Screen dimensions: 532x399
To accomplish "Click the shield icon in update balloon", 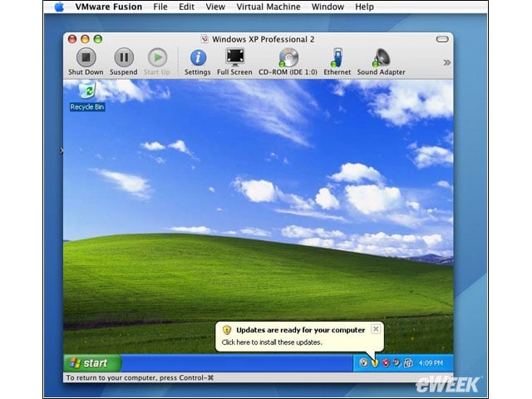I will [227, 330].
